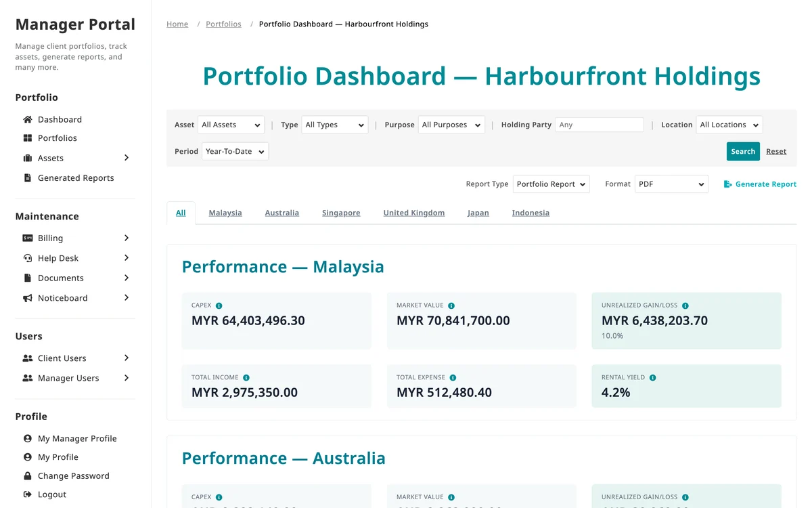Click the Portfolios grid icon
The image size is (812, 508).
(x=28, y=138)
